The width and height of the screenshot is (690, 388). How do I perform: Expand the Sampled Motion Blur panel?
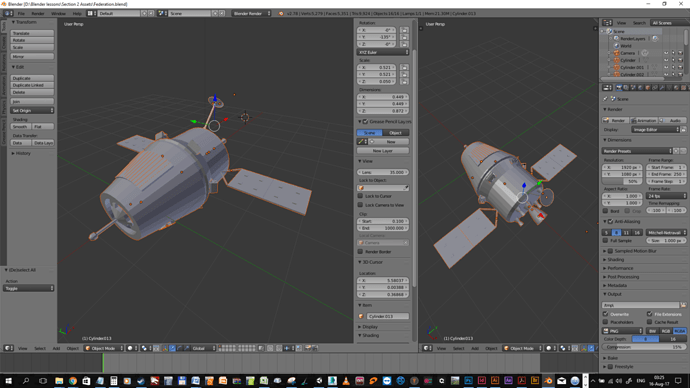click(x=635, y=251)
